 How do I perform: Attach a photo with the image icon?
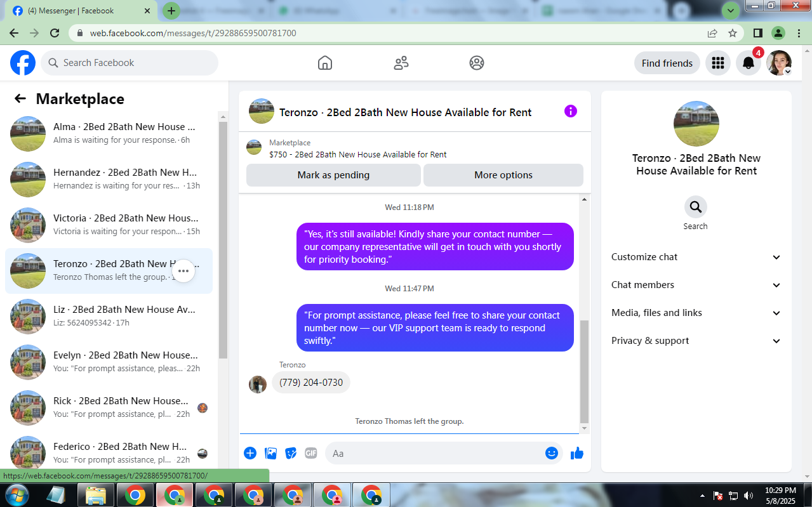click(x=270, y=453)
